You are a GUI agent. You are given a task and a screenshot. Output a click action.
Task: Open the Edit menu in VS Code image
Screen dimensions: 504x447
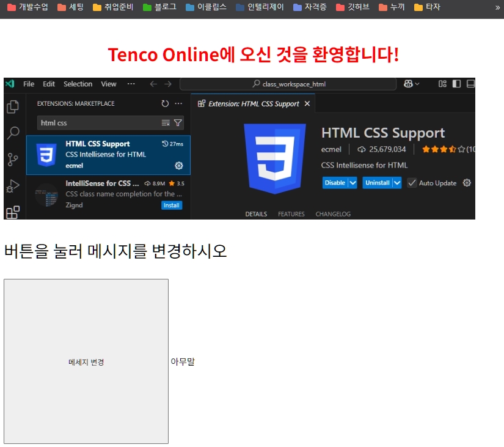[x=49, y=84]
